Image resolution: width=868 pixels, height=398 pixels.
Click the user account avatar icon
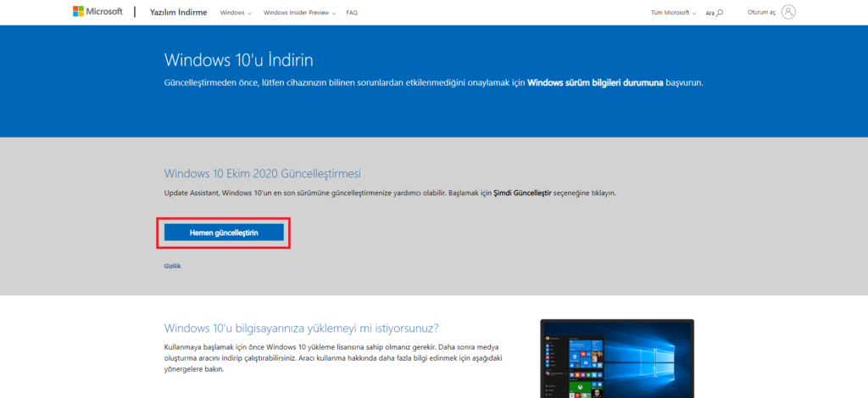click(788, 12)
